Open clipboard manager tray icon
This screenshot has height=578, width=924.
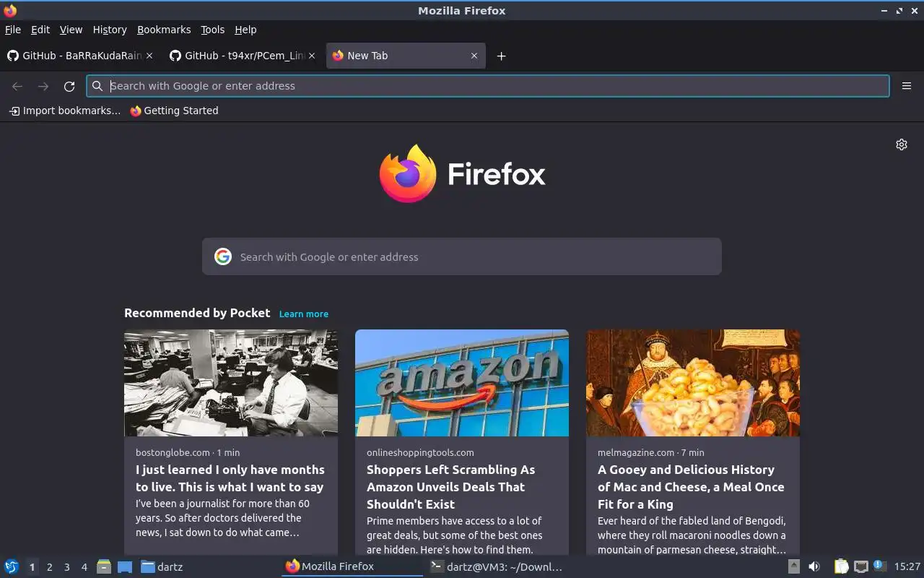842,566
